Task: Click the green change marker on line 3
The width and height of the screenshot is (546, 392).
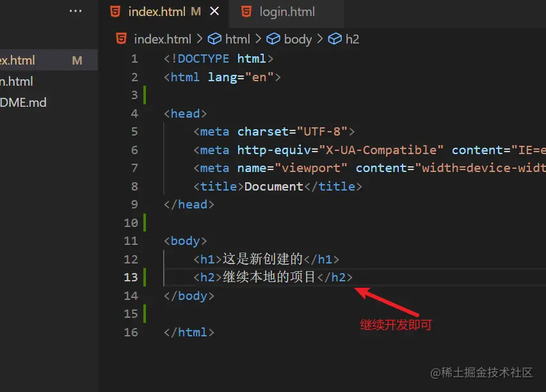Action: (x=145, y=95)
